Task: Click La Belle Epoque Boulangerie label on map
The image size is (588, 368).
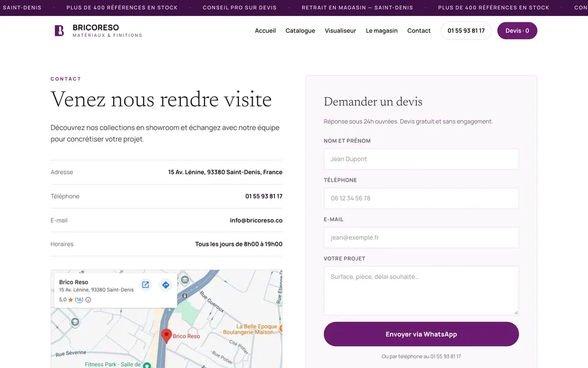Action: tap(250, 329)
